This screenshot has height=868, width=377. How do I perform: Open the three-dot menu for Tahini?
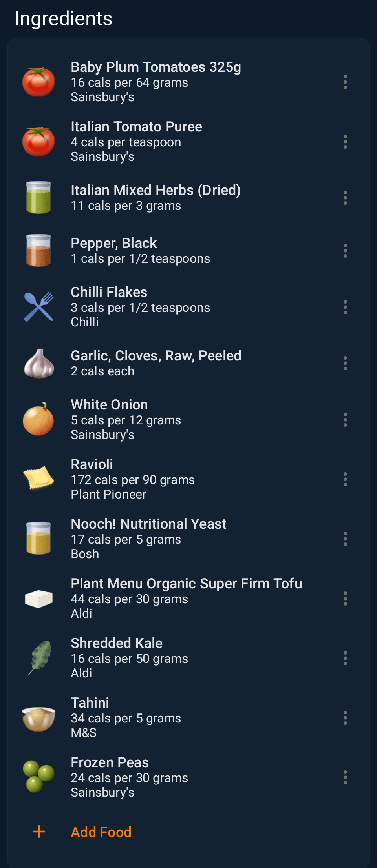345,718
